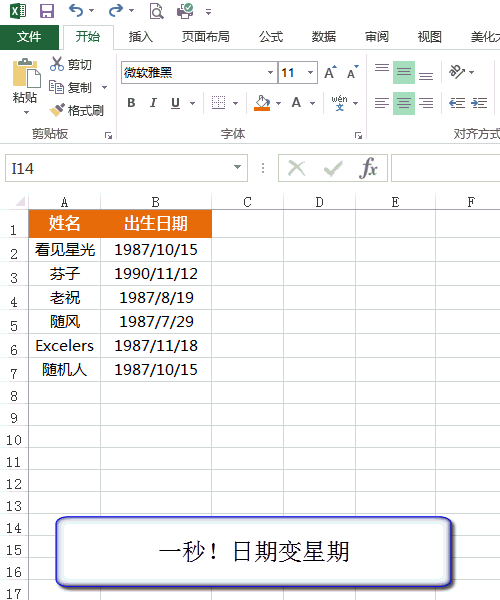Open the 插入 ribbon tab
This screenshot has height=600, width=500.
[x=141, y=37]
